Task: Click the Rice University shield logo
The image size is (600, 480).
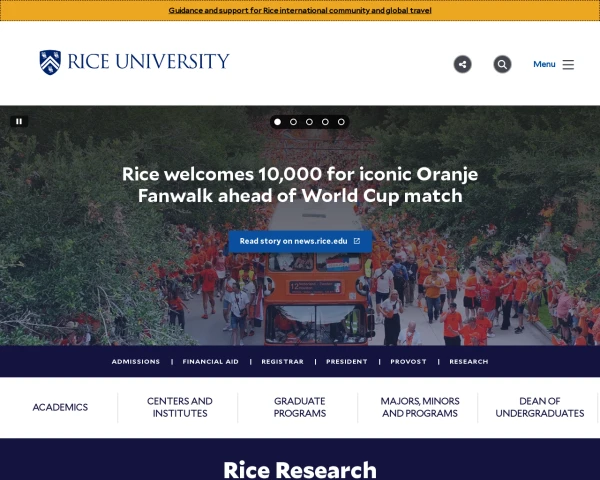Action: pos(50,62)
